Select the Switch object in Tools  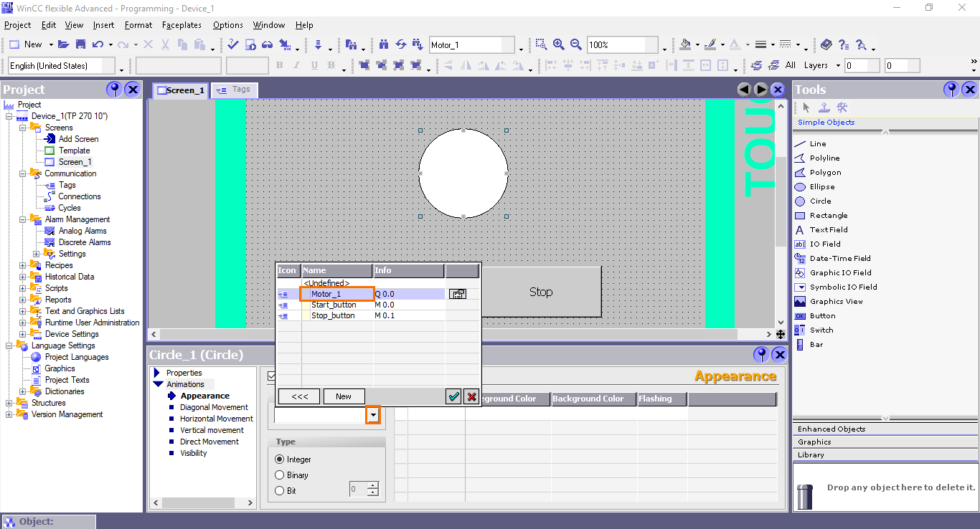coord(821,330)
